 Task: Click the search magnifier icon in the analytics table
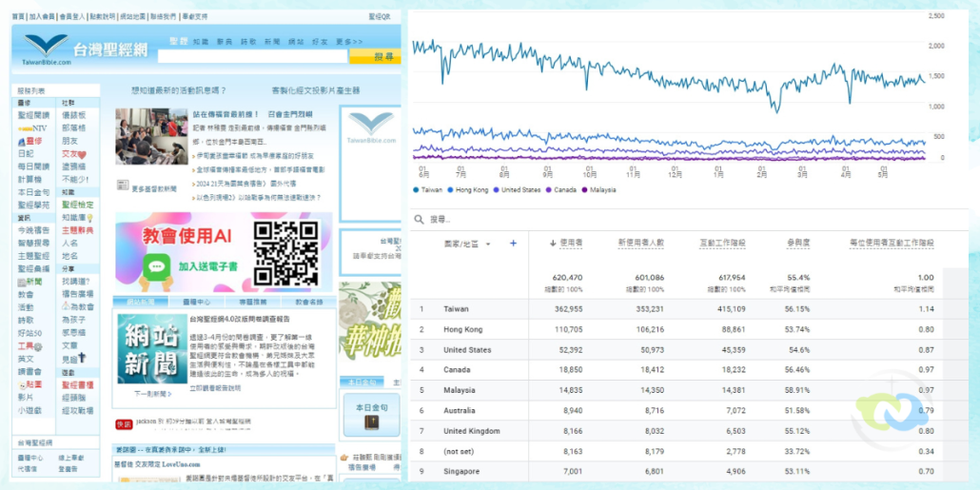[x=419, y=220]
